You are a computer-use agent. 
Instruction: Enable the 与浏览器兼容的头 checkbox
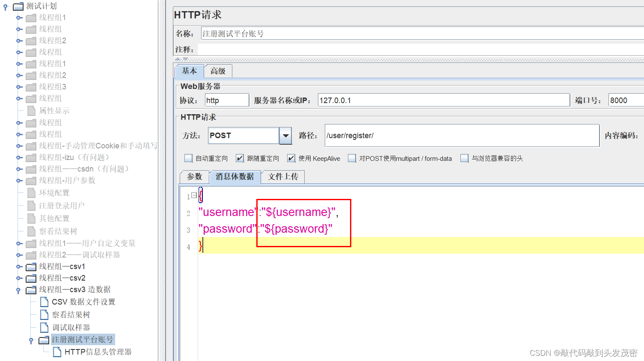pyautogui.click(x=464, y=158)
